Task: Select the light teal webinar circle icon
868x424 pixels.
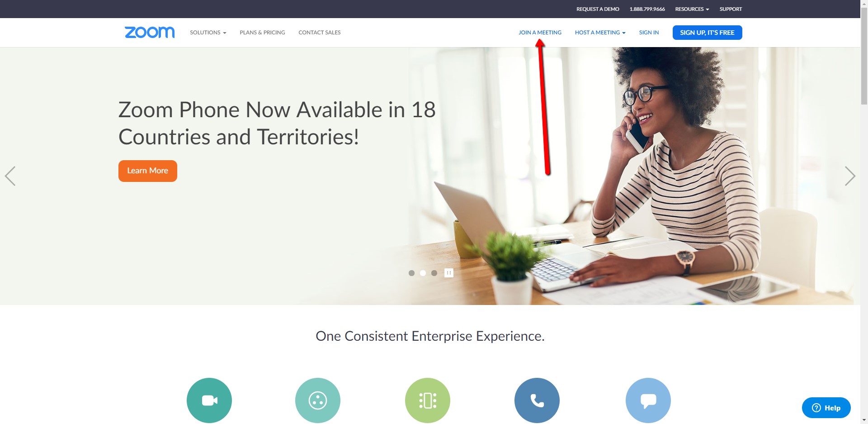Action: (318, 400)
